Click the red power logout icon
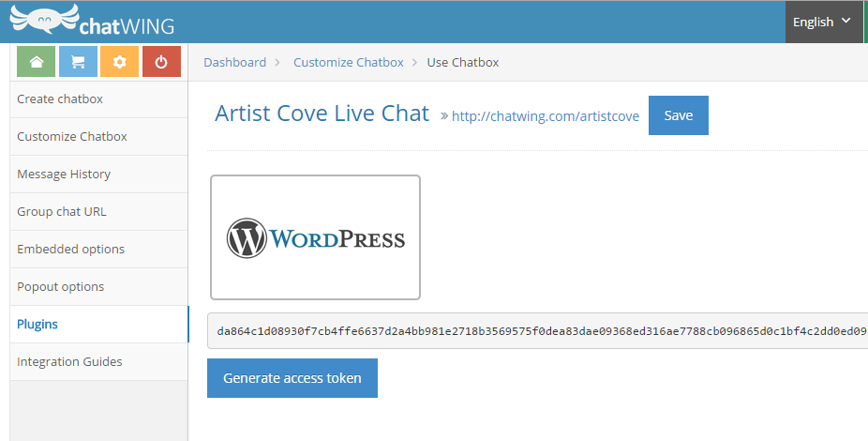868x441 pixels. 161,62
